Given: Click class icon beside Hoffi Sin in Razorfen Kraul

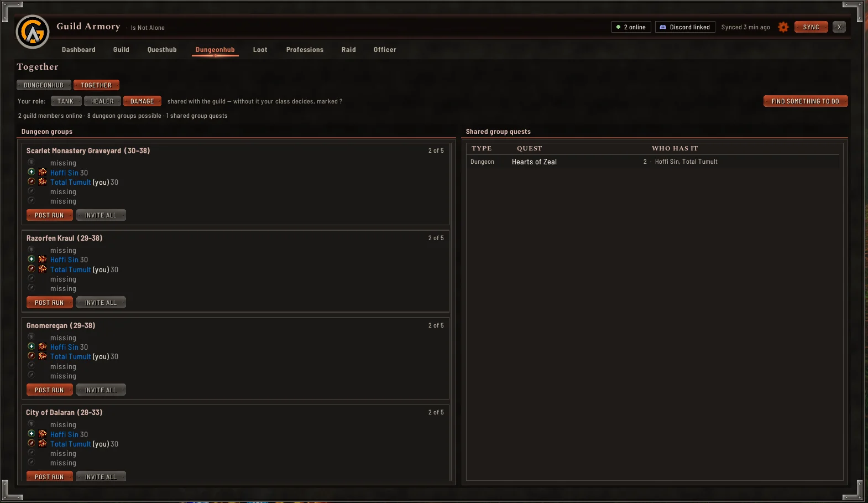Looking at the screenshot, I should tap(43, 259).
